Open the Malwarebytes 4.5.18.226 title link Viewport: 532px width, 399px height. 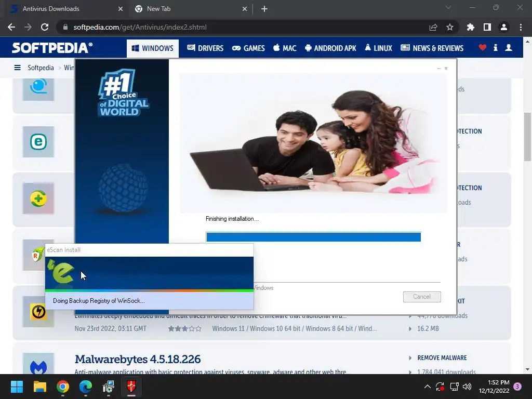pyautogui.click(x=138, y=359)
